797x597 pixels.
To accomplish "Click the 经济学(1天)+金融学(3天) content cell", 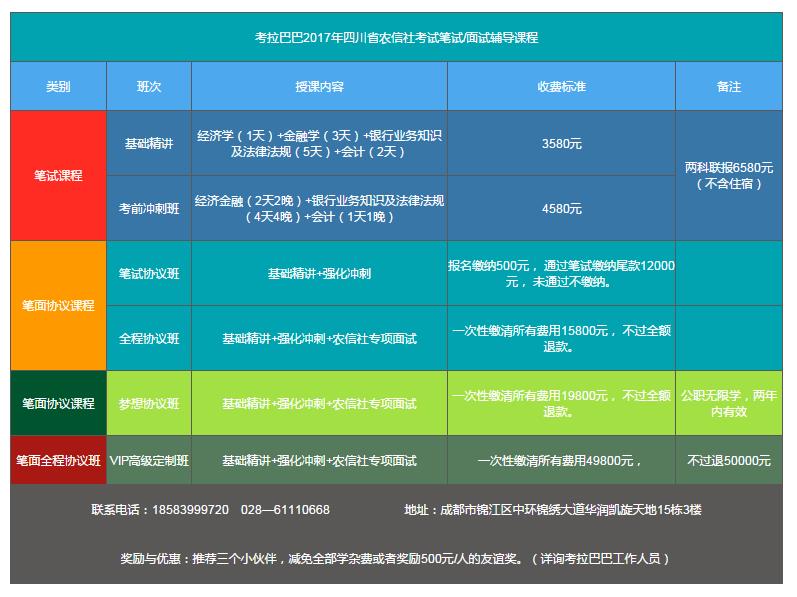I will click(x=319, y=143).
